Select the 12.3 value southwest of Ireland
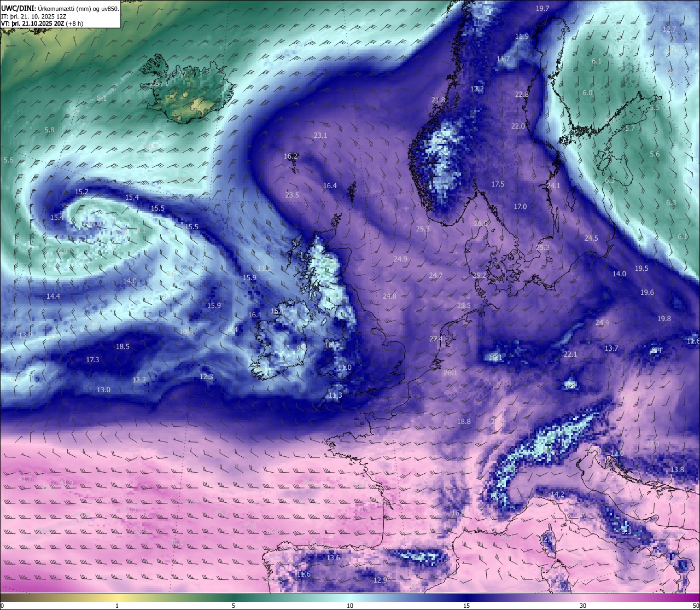700x610 pixels. [206, 376]
